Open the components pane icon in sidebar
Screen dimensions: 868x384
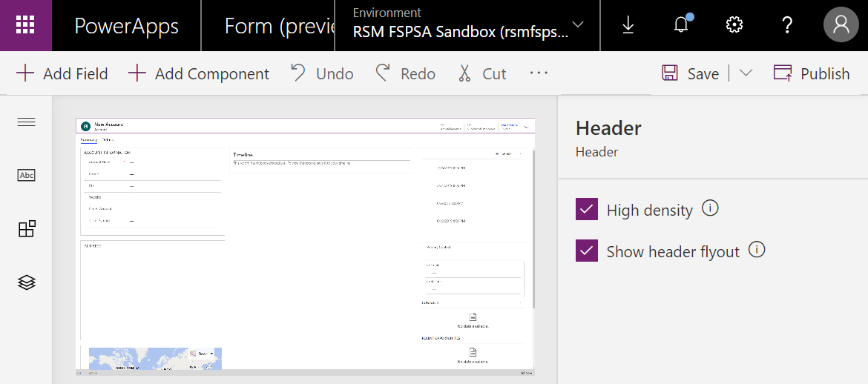pos(27,229)
